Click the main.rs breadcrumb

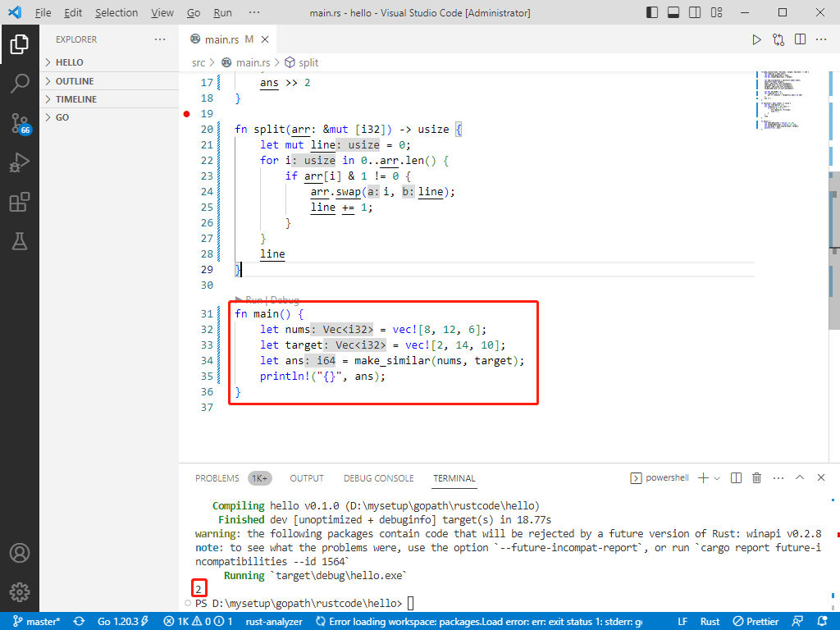(248, 62)
